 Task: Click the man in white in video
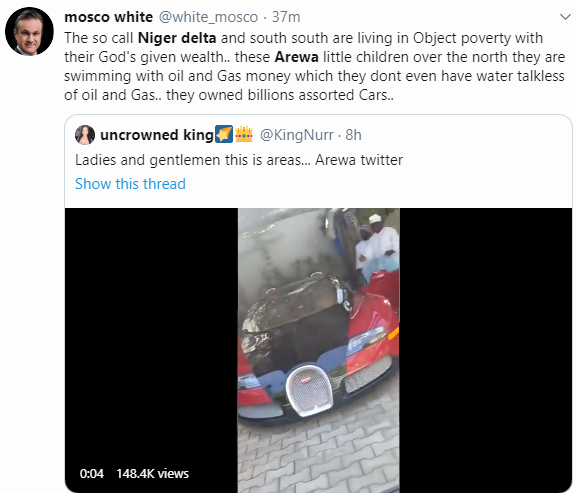point(383,250)
